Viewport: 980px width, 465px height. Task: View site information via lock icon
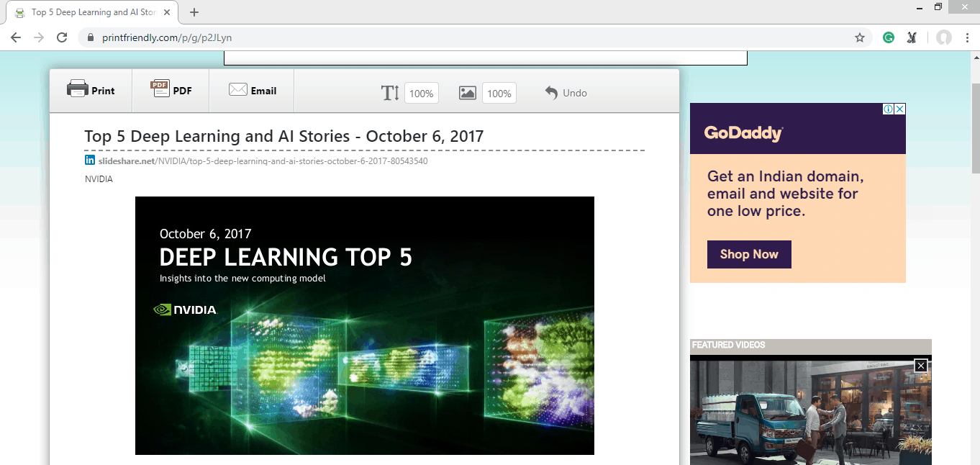tap(91, 37)
